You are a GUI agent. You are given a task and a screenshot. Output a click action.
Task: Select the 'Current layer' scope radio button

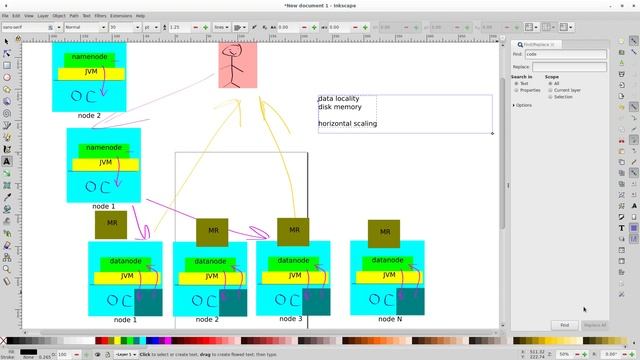[550, 90]
